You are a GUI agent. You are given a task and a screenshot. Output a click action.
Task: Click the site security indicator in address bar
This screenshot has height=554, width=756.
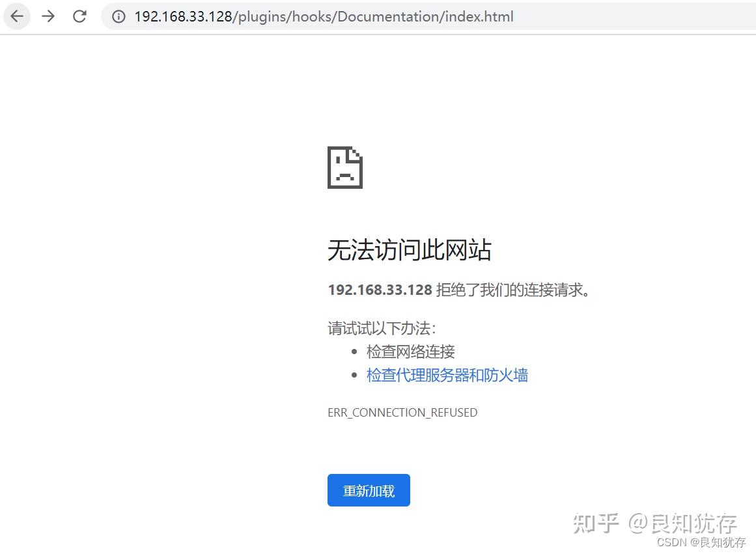coord(118,16)
